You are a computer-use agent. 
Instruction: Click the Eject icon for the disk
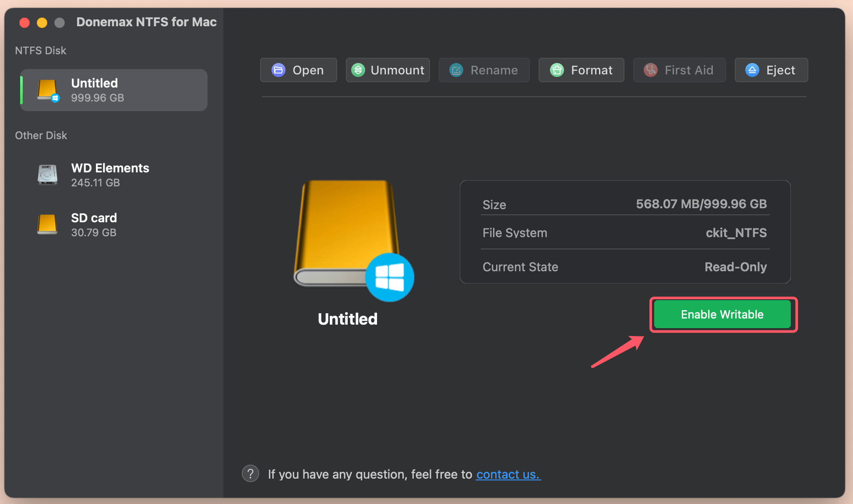pos(752,70)
